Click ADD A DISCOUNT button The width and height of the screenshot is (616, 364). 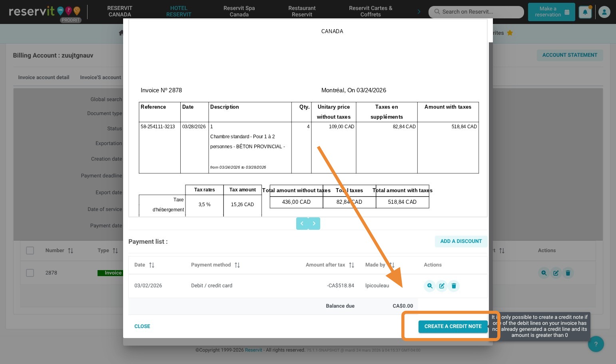point(461,241)
